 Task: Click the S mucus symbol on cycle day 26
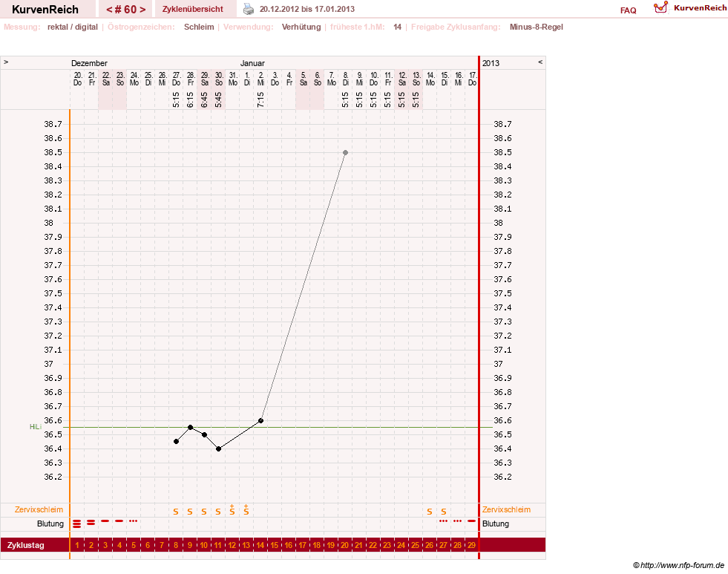(x=430, y=512)
